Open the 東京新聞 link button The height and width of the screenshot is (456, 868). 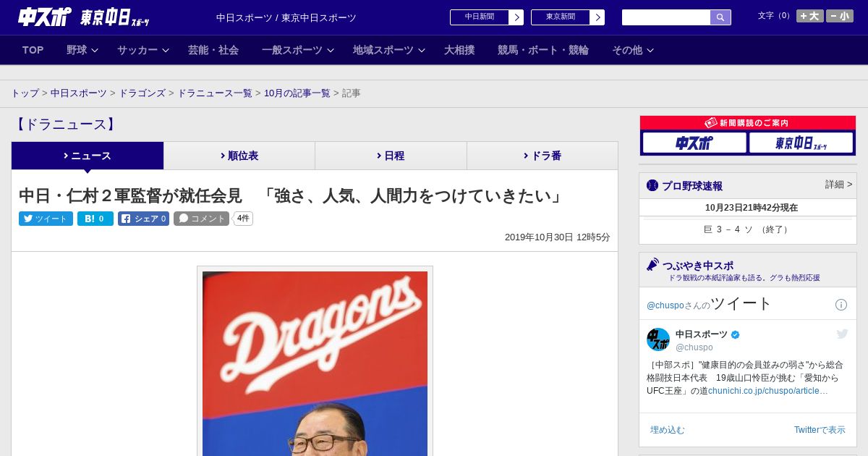coord(568,17)
